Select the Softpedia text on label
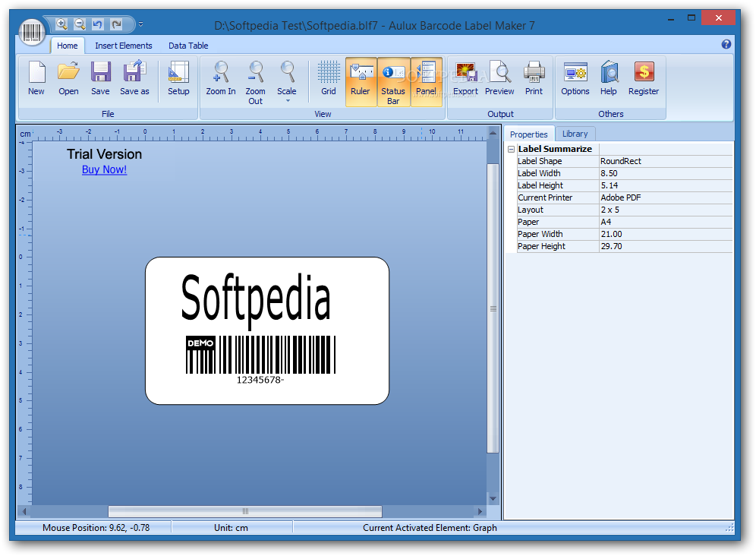 256,300
